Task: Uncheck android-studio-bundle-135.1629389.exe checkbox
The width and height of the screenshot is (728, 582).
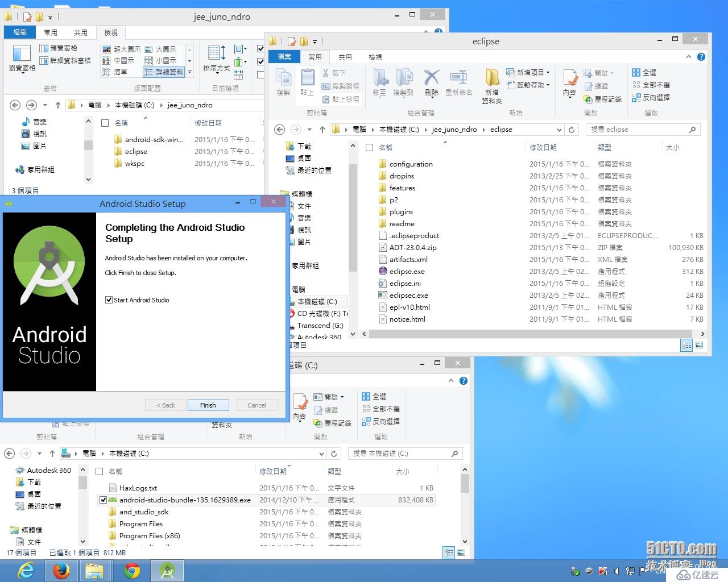Action: tap(103, 500)
